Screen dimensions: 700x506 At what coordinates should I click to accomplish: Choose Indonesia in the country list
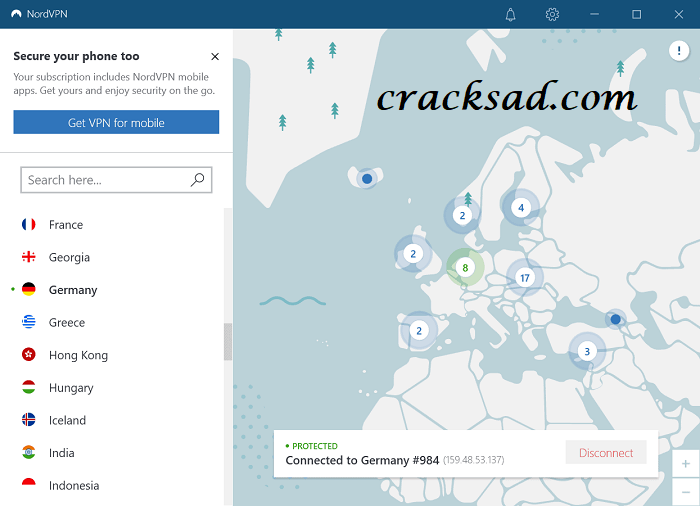click(x=74, y=485)
